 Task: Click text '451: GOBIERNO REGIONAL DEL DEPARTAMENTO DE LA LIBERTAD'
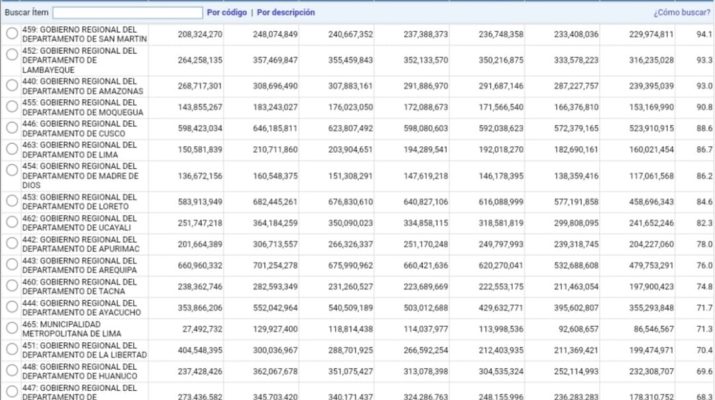pyautogui.click(x=84, y=350)
